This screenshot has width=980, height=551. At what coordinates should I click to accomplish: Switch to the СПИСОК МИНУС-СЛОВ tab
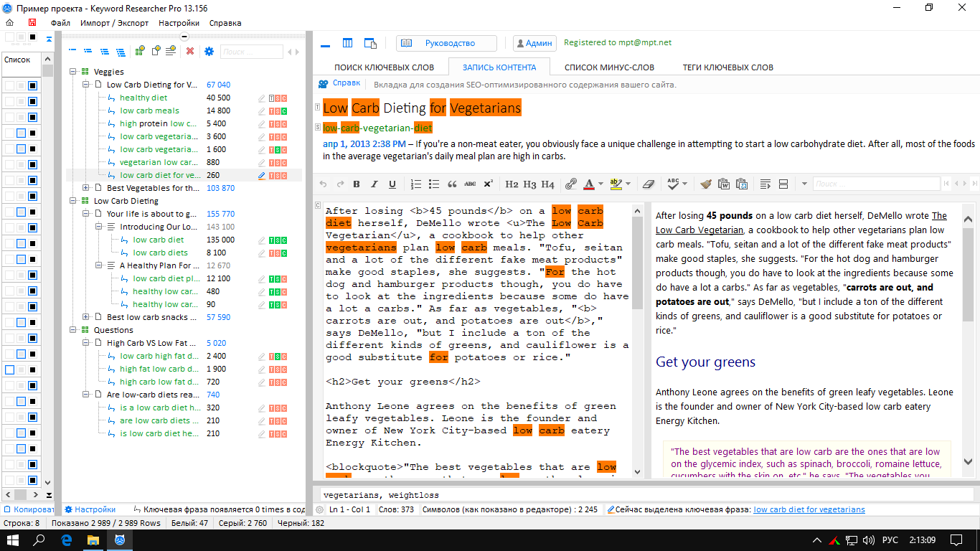click(609, 67)
